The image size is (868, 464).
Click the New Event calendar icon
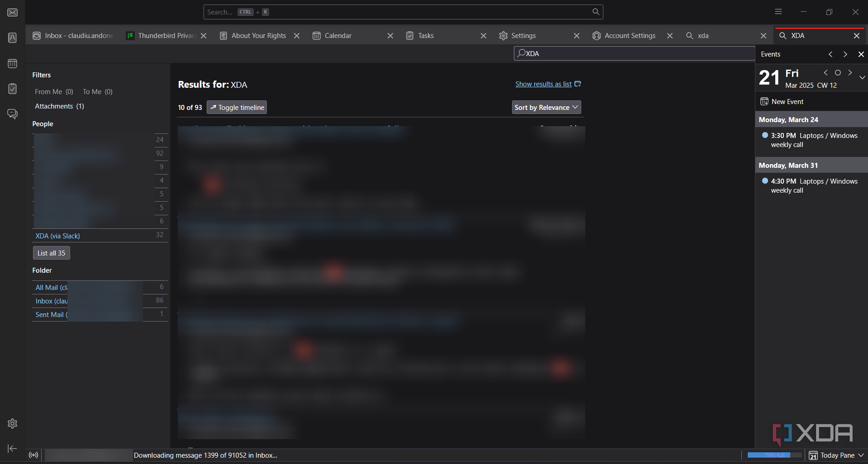pyautogui.click(x=764, y=101)
